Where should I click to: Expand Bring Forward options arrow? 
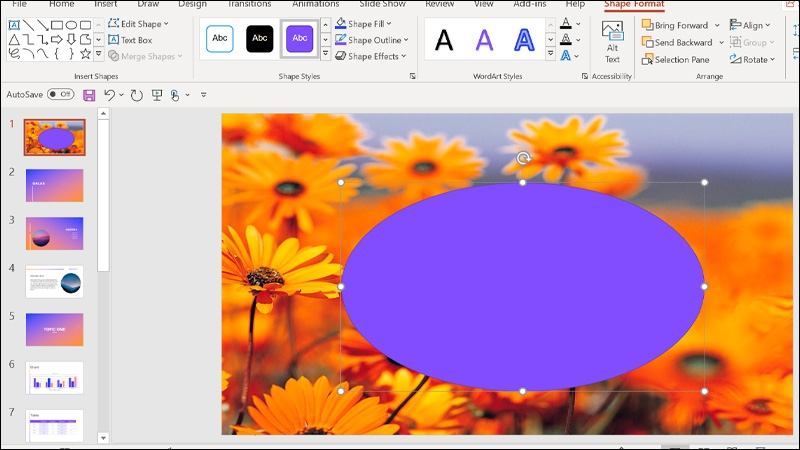(717, 25)
